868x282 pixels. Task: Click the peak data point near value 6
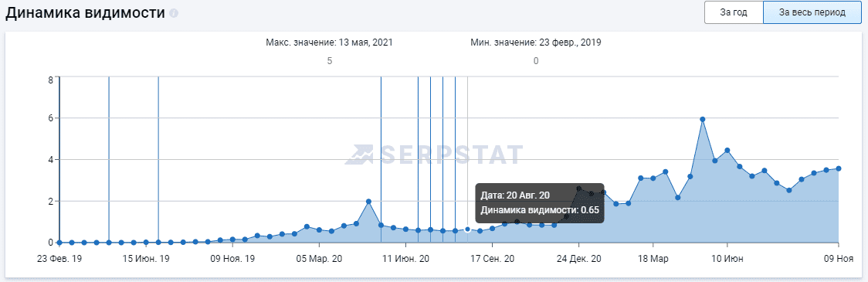pos(703,119)
